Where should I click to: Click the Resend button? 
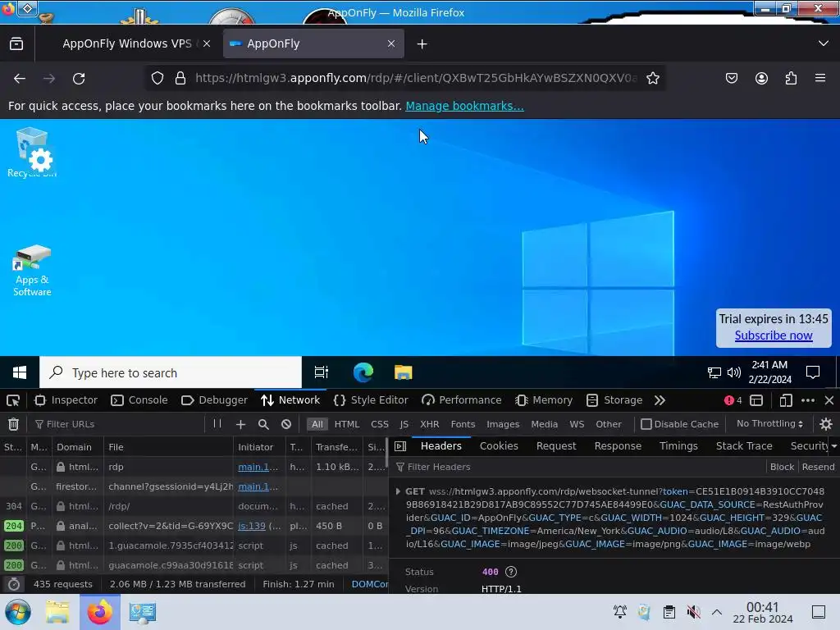818,467
